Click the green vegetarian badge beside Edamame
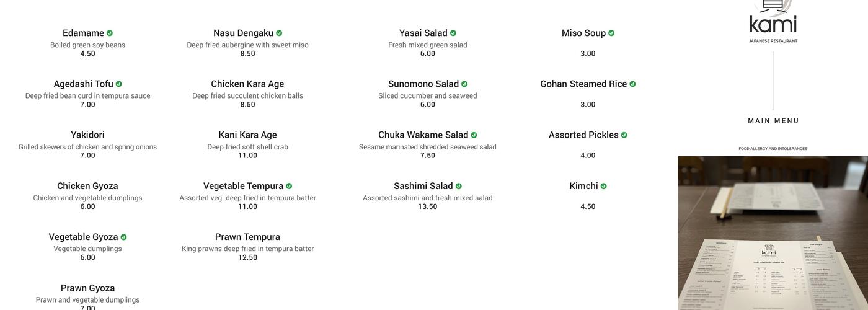 pos(110,33)
